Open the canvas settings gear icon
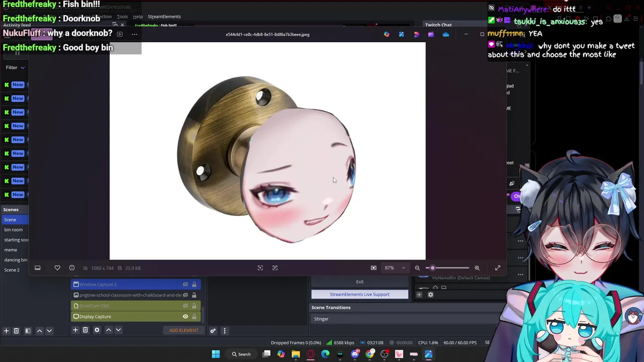 431,295
